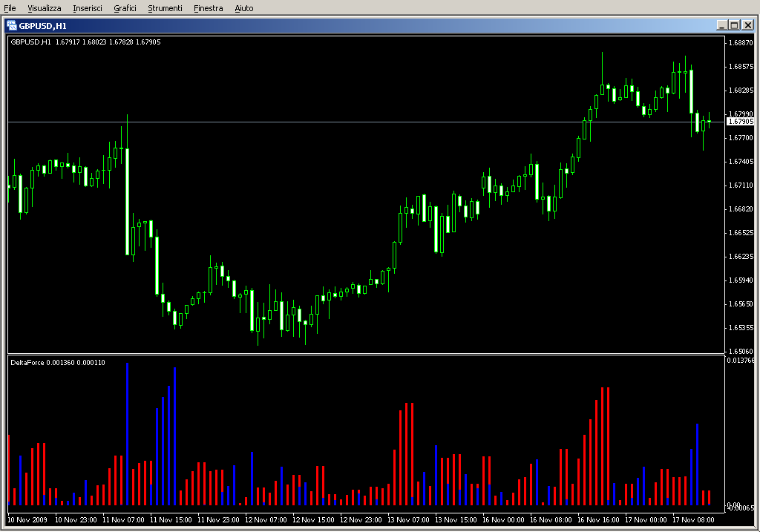Open the Finestra menu
The height and width of the screenshot is (532, 760).
208,8
